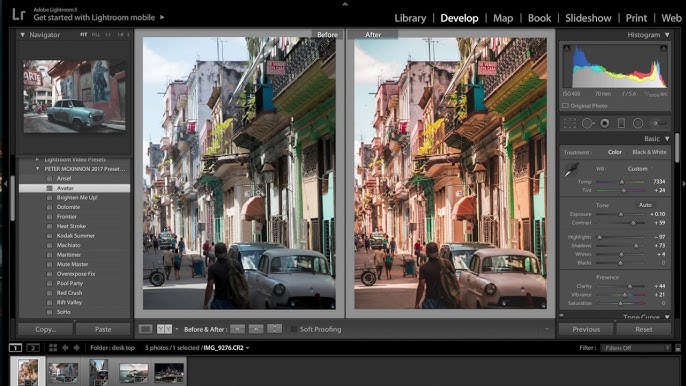Switch treatment to Black & White

pyautogui.click(x=649, y=152)
